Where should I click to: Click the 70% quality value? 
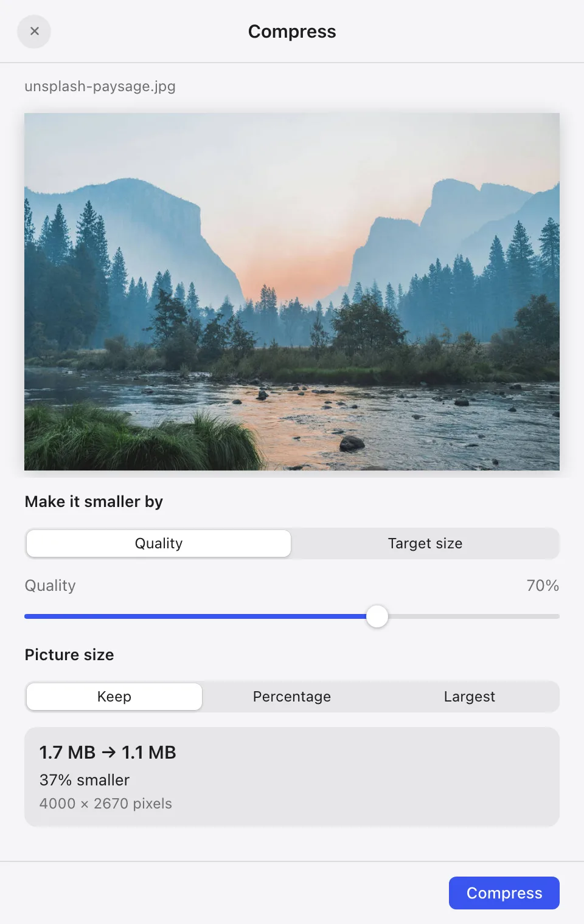(543, 585)
